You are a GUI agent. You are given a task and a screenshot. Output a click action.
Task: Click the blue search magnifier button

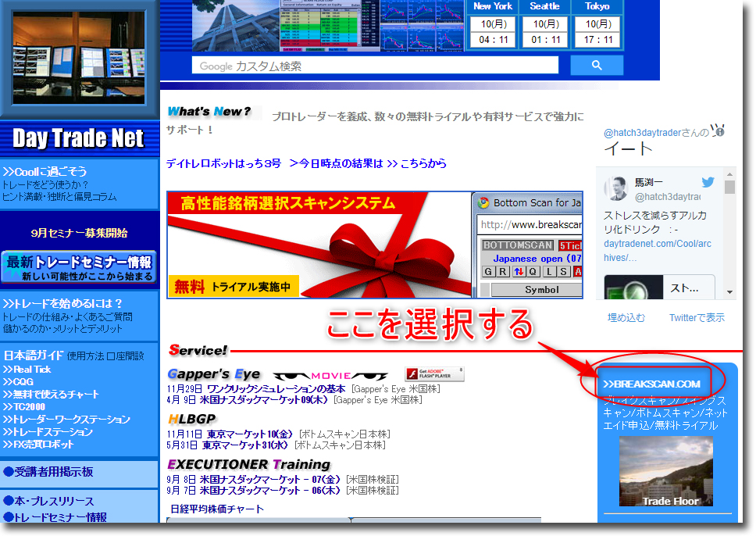(597, 65)
